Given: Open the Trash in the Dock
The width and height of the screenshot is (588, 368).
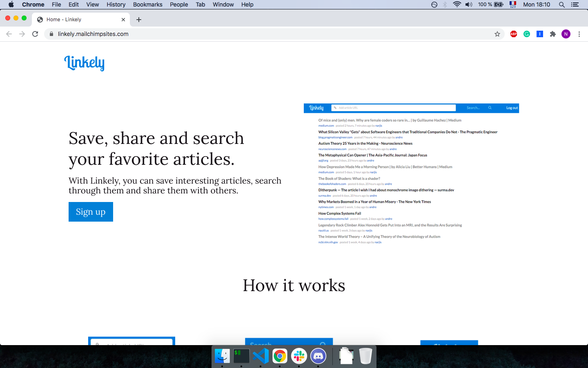Looking at the screenshot, I should (x=365, y=356).
